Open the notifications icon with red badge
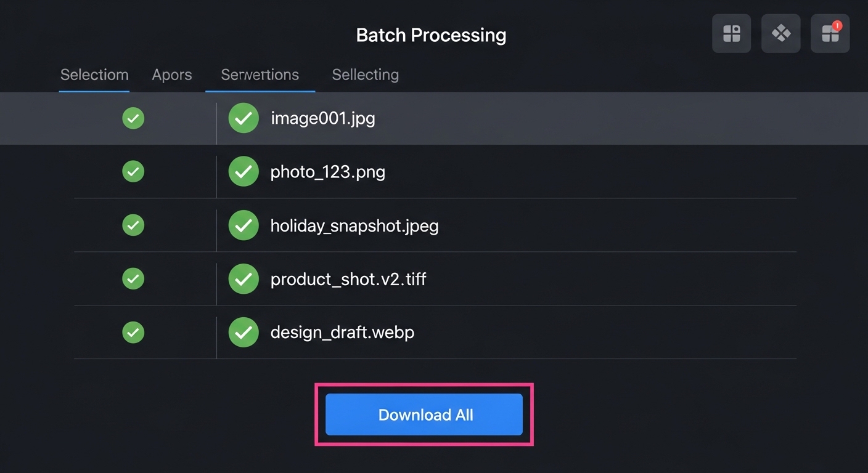868x473 pixels. (x=830, y=33)
